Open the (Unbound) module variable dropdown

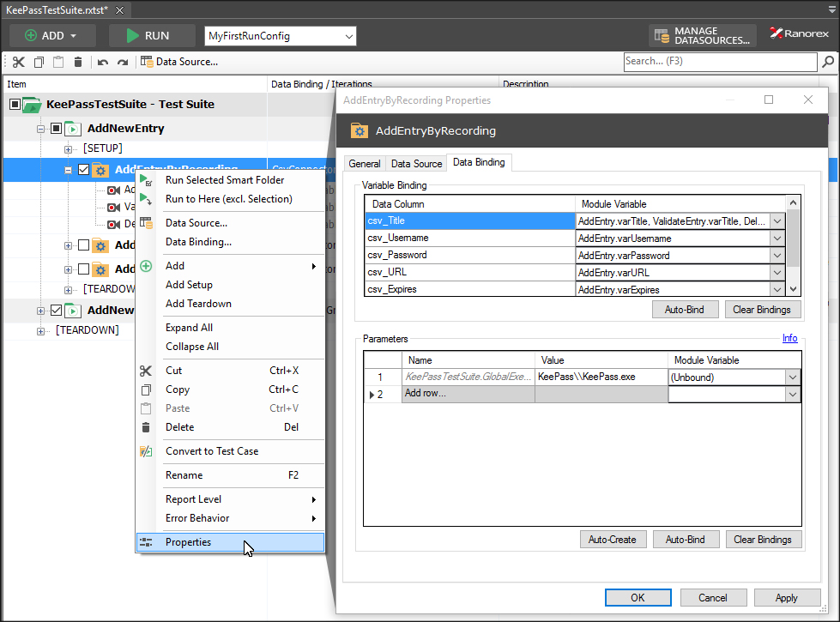click(793, 377)
